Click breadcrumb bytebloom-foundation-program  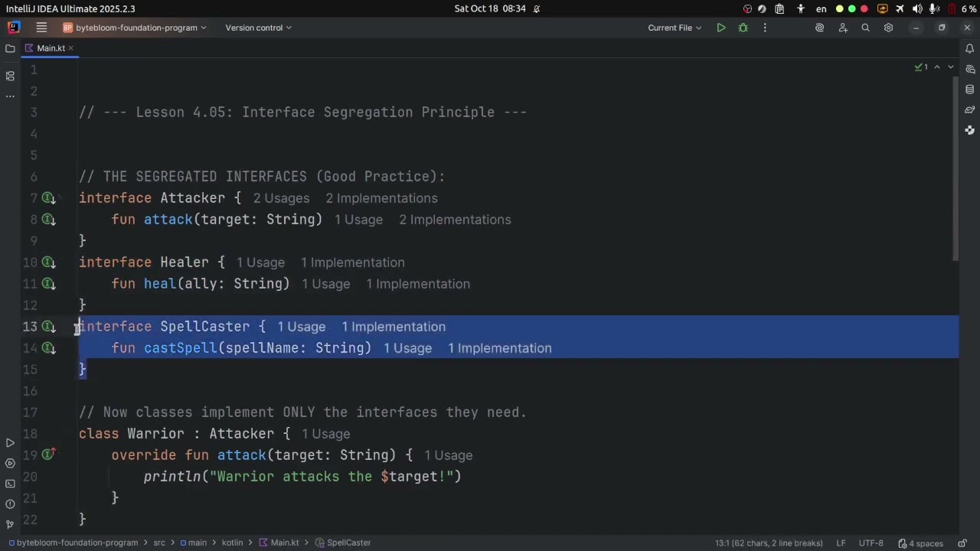pyautogui.click(x=73, y=543)
